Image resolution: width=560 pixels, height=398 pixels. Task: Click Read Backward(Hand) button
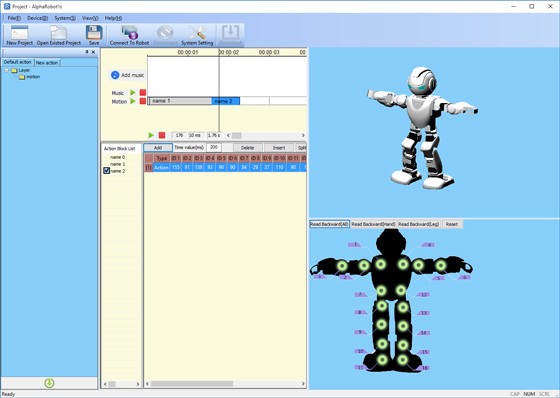[x=373, y=224]
